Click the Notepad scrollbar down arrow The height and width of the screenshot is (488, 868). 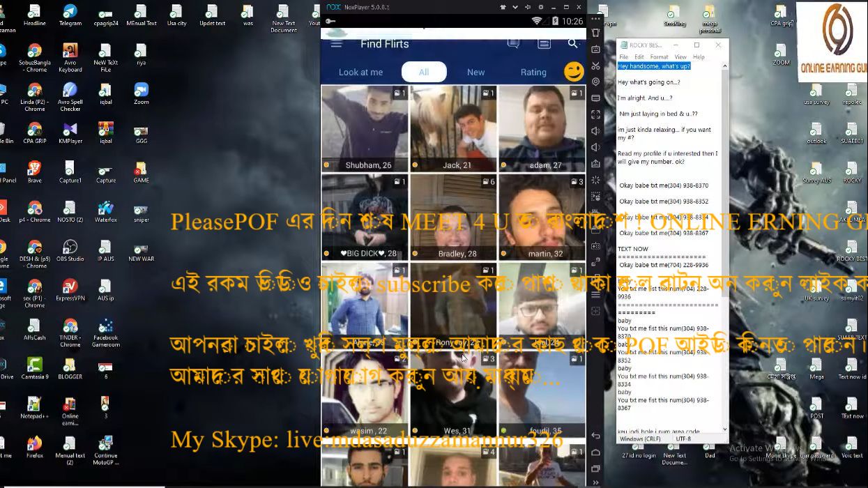(x=725, y=430)
